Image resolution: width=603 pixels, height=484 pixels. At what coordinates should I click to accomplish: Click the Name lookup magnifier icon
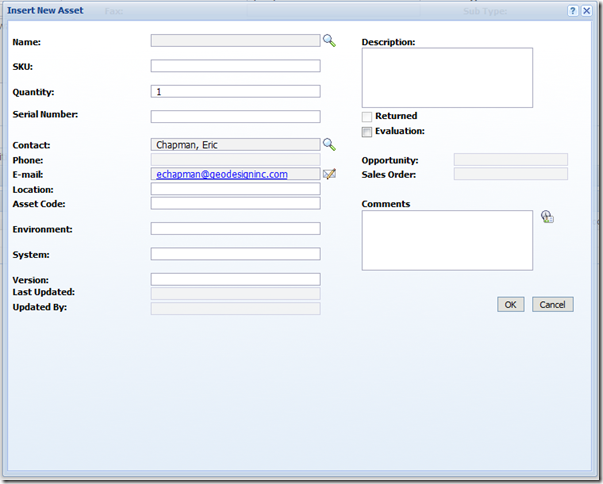(329, 41)
